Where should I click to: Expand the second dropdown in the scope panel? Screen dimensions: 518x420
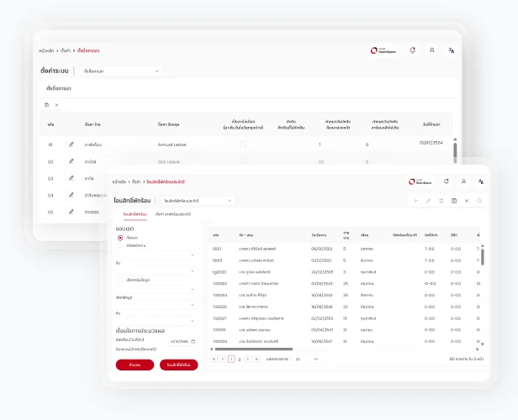[x=156, y=270]
